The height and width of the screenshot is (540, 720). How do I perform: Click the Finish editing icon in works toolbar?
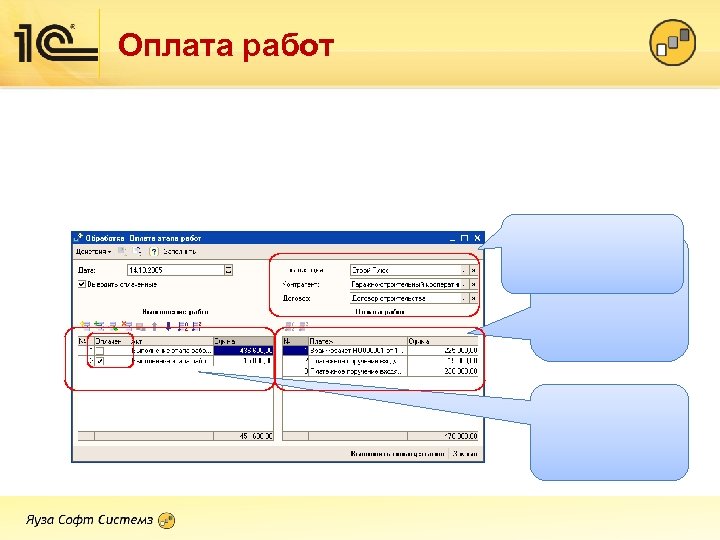pos(141,326)
